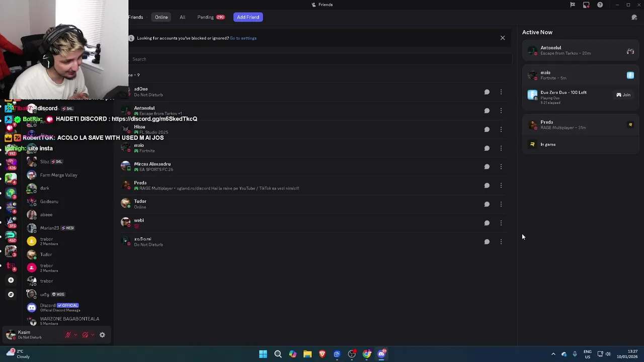Message Antonelul from the friends list row

click(487, 111)
